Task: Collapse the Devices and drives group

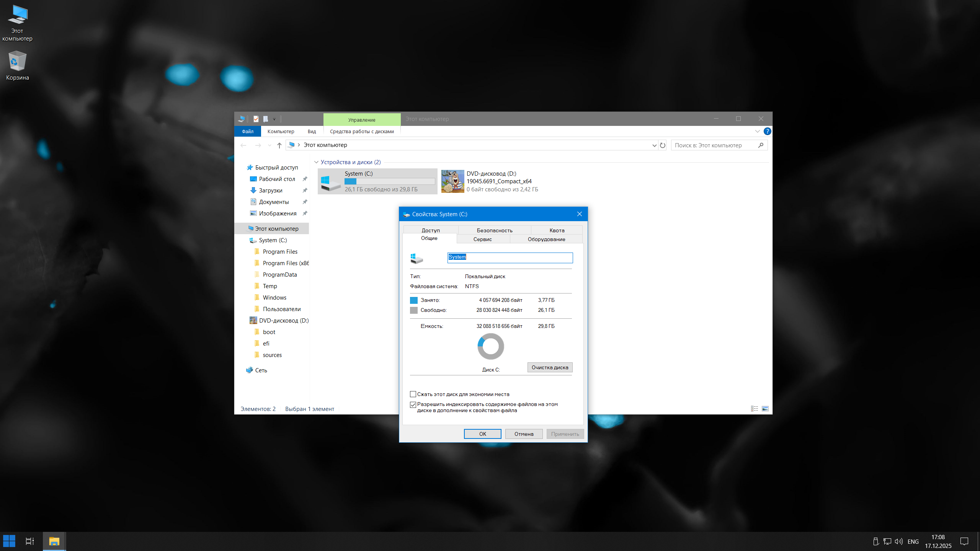Action: click(316, 162)
